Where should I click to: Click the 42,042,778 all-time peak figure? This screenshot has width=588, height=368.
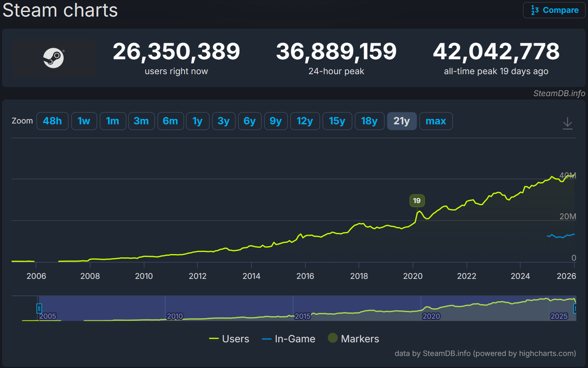pyautogui.click(x=496, y=51)
